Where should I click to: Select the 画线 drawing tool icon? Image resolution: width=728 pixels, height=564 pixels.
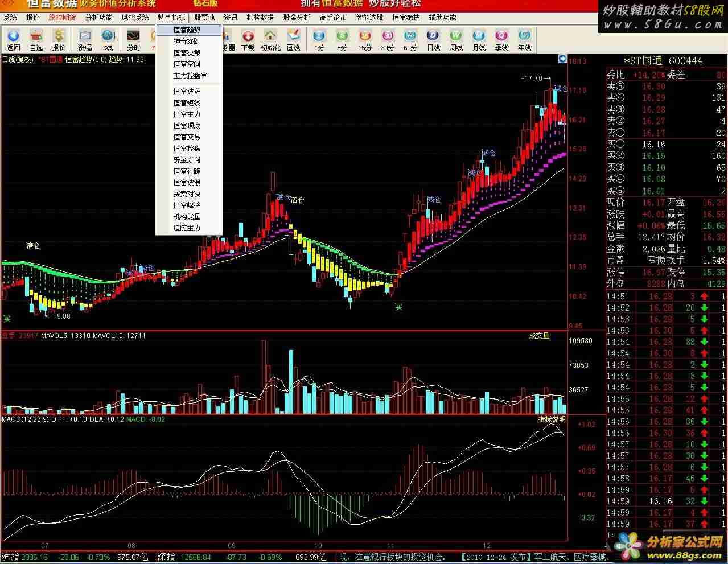click(293, 40)
